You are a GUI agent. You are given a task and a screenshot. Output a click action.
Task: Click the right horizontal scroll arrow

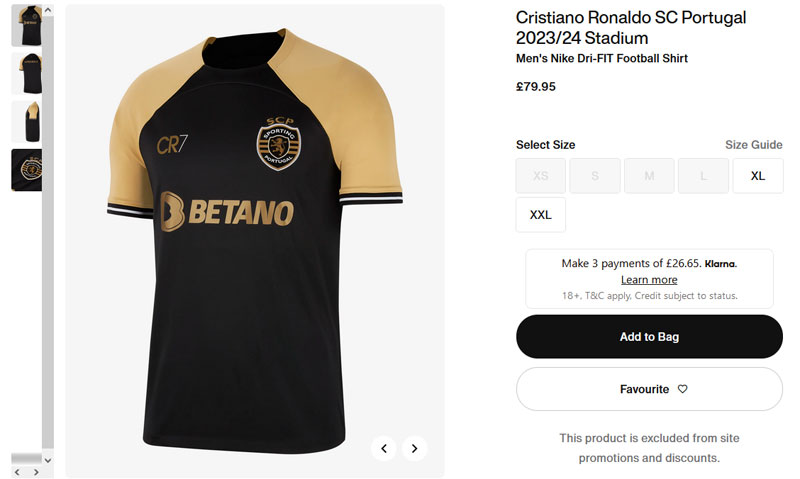tap(36, 472)
